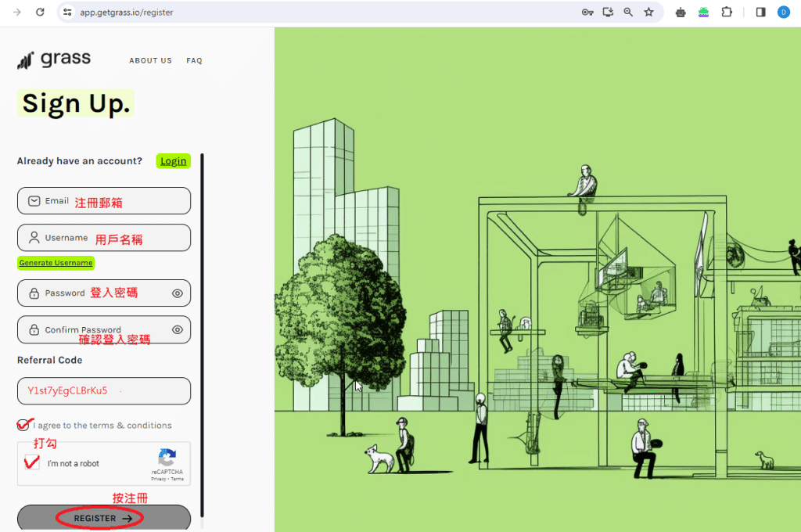Check the agree to terms checkbox
This screenshot has height=532, width=801.
click(x=23, y=425)
